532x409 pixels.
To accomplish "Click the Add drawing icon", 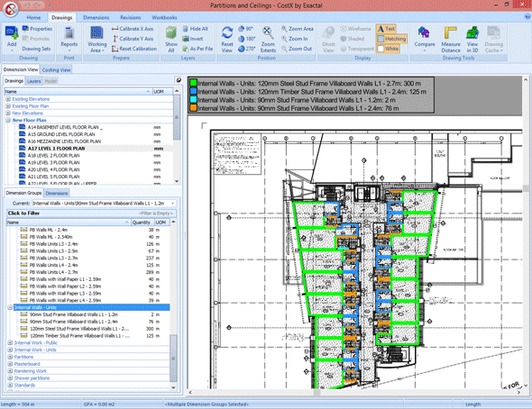I will (x=12, y=38).
